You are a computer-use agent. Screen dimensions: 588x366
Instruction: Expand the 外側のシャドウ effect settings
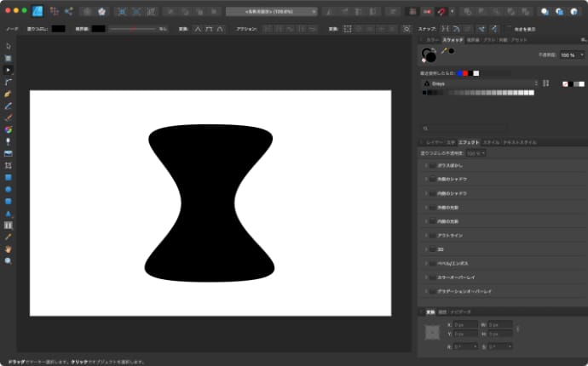click(425, 180)
